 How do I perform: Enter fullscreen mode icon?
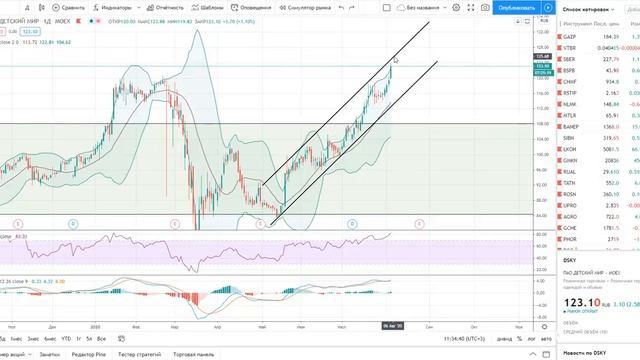pos(471,8)
